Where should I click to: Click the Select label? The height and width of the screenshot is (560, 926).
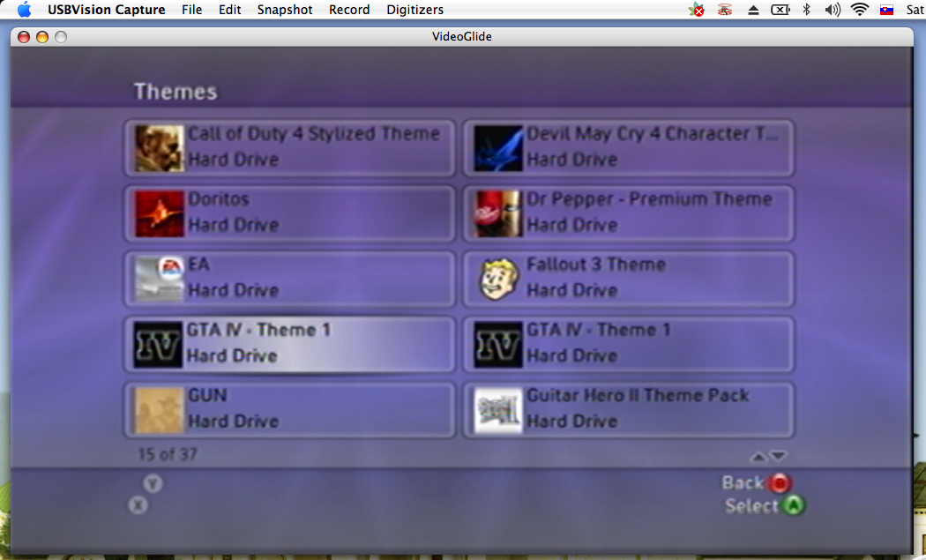[x=751, y=506]
